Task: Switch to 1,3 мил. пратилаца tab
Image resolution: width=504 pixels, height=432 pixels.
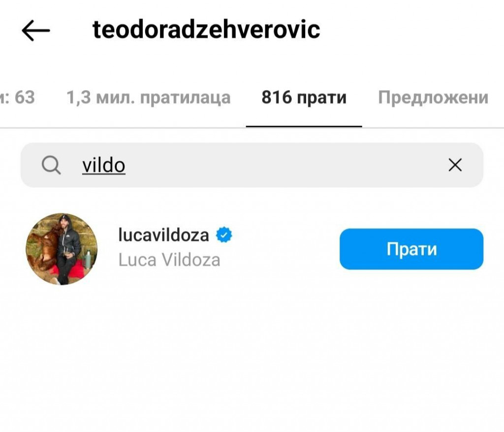Action: pyautogui.click(x=149, y=98)
